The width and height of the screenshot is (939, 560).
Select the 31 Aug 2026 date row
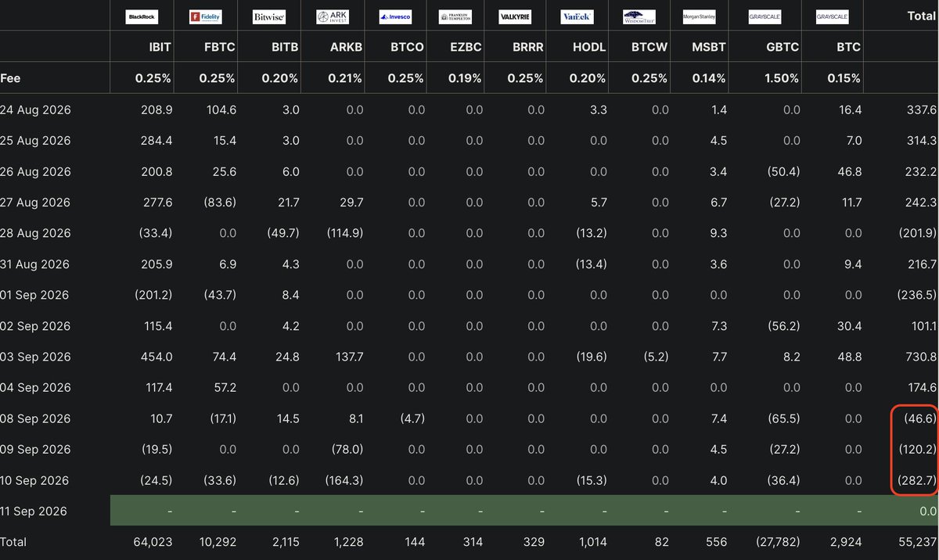[x=469, y=264]
